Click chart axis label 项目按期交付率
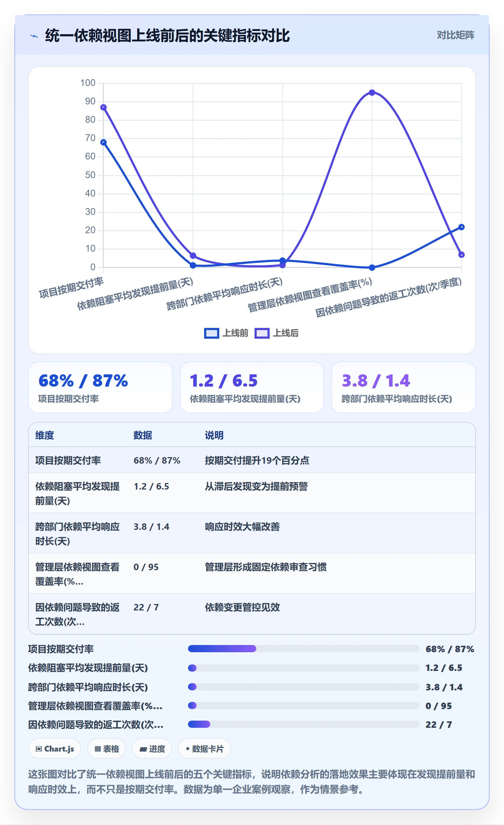This screenshot has width=504, height=825. [71, 288]
